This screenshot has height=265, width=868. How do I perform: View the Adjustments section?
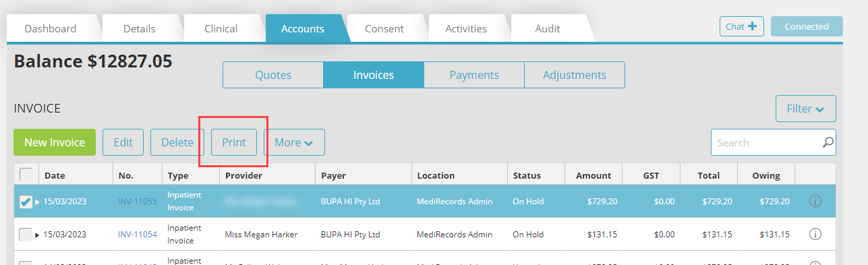(x=575, y=75)
